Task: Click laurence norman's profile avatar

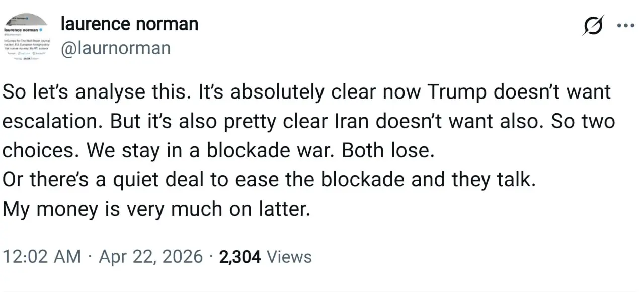Action: click(x=26, y=38)
